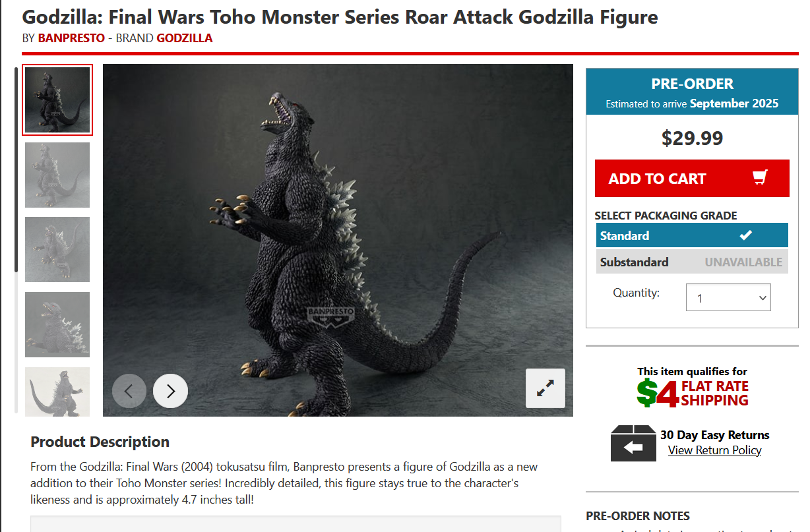Select the fourth thumbnail with roaring close-up
810x532 pixels.
[57, 324]
